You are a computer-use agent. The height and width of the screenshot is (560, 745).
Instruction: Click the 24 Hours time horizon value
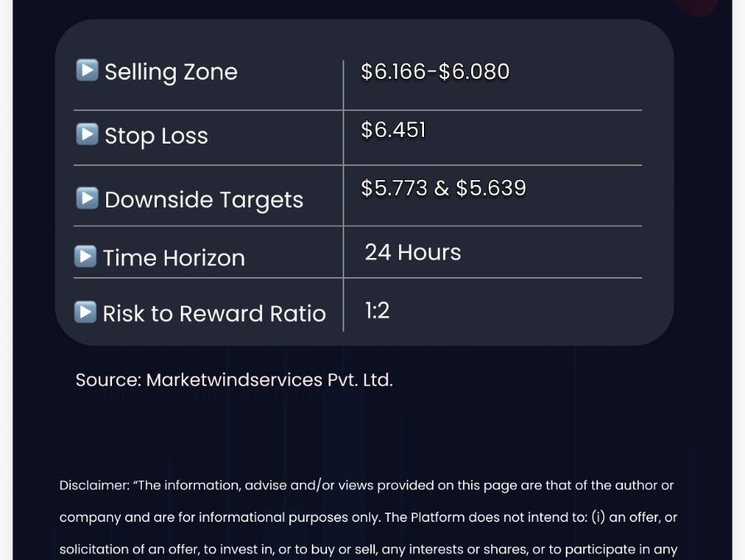[x=413, y=252]
